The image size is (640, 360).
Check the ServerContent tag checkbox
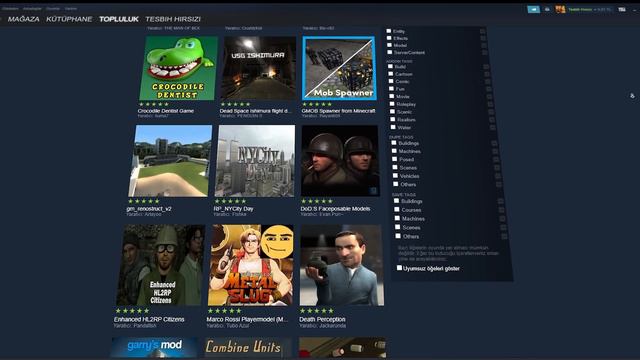389,52
